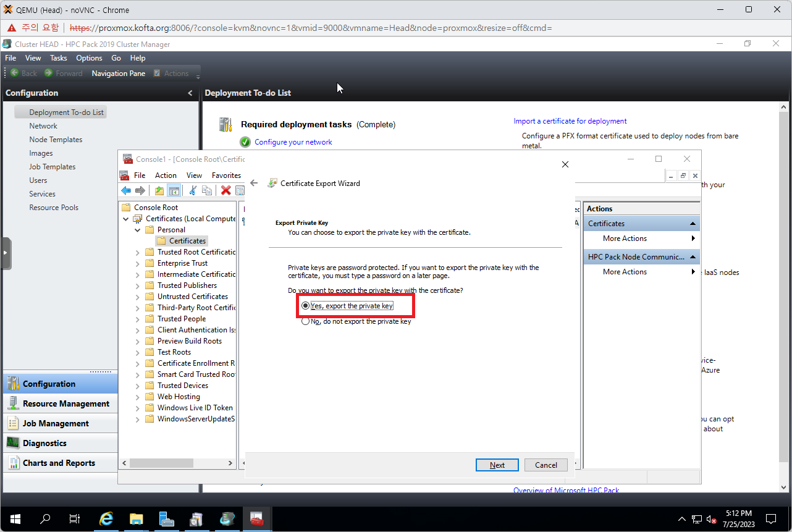792x532 pixels.
Task: Switch to the Resource Management pane
Action: pos(65,403)
